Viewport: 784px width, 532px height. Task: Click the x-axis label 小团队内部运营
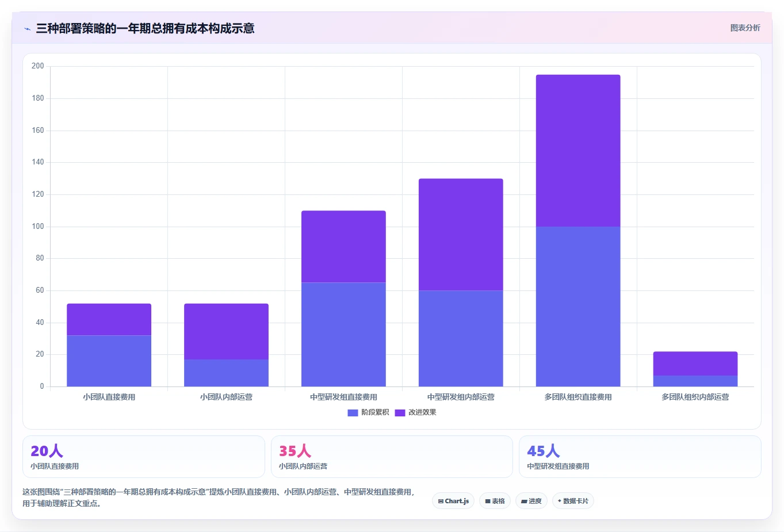[x=226, y=397]
